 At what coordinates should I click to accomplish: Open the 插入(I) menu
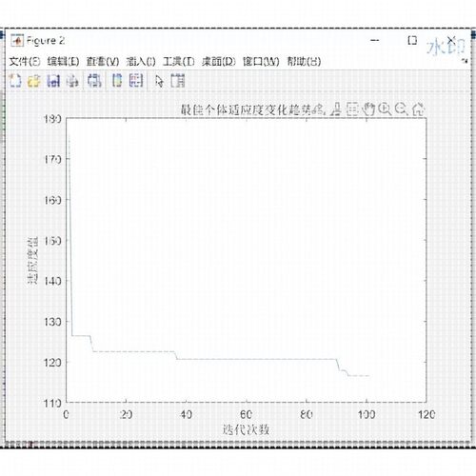[x=141, y=62]
